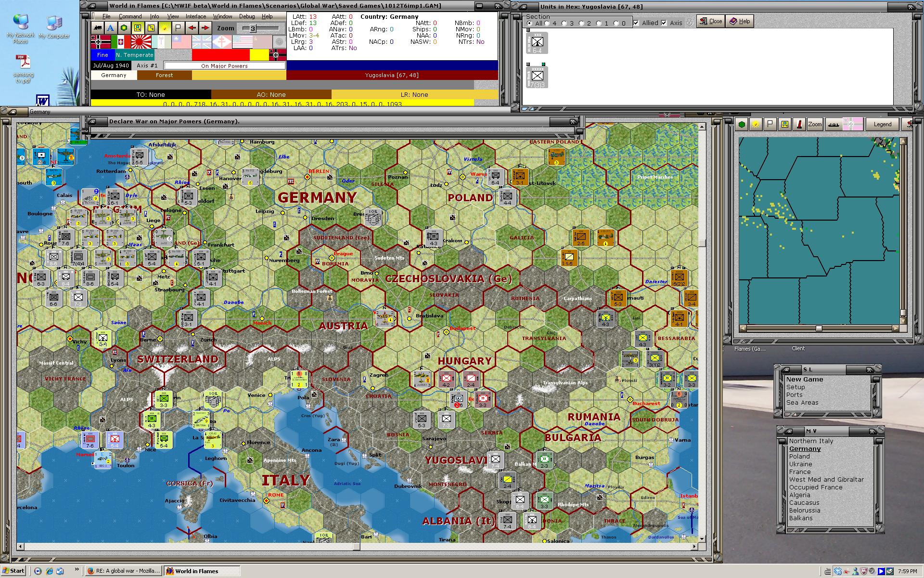Adjust the Zoom slider handle showing 3
924x578 pixels.
tap(253, 28)
